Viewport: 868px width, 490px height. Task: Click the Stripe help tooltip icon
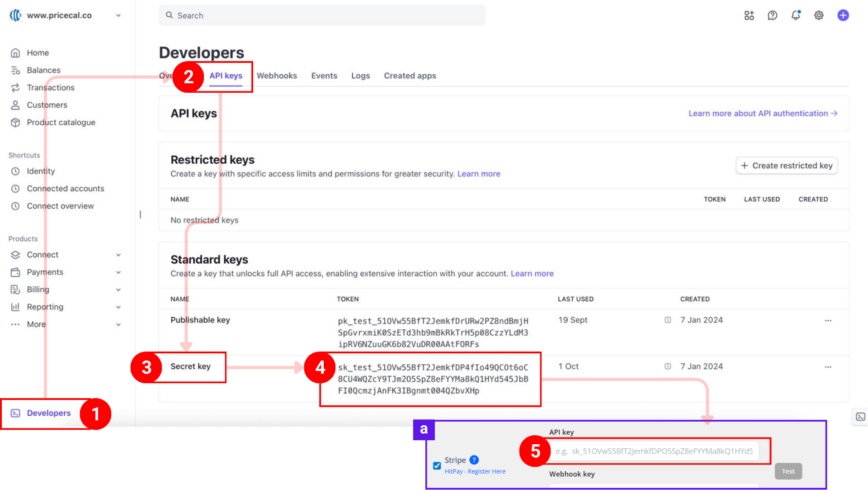point(474,460)
